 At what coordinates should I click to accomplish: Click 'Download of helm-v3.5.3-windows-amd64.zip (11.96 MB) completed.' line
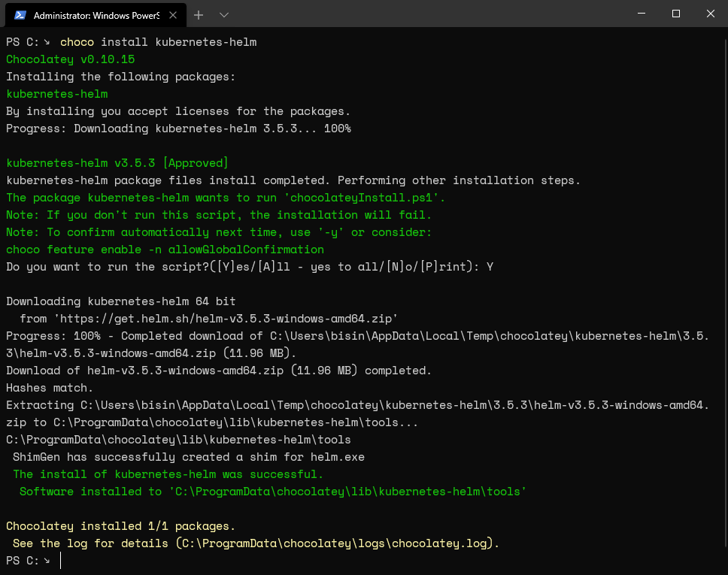[219, 371]
